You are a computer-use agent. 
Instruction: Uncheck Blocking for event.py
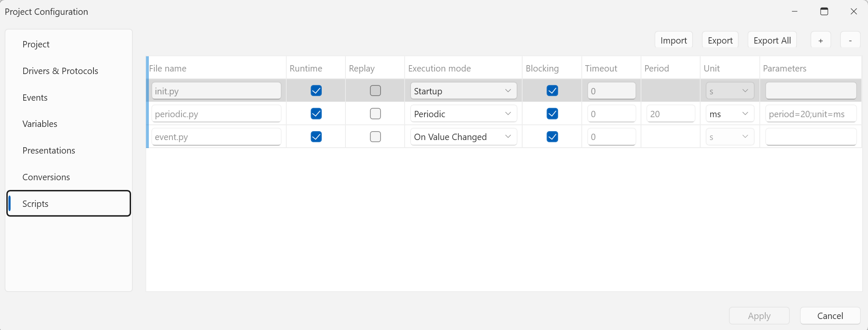pyautogui.click(x=552, y=137)
